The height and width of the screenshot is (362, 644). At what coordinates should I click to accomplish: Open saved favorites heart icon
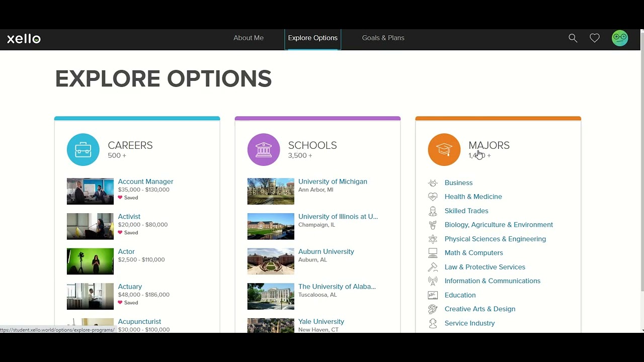[595, 38]
